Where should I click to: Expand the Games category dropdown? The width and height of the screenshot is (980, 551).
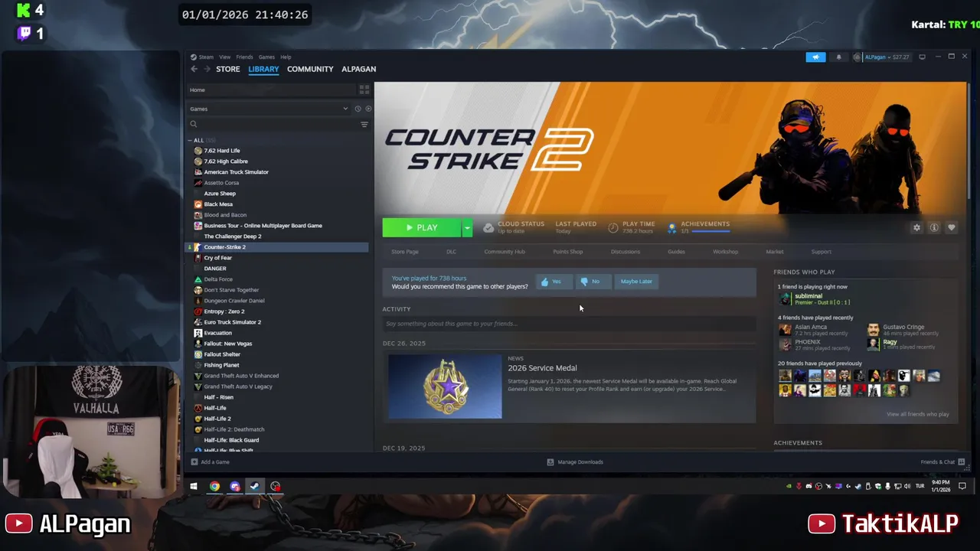coord(345,109)
